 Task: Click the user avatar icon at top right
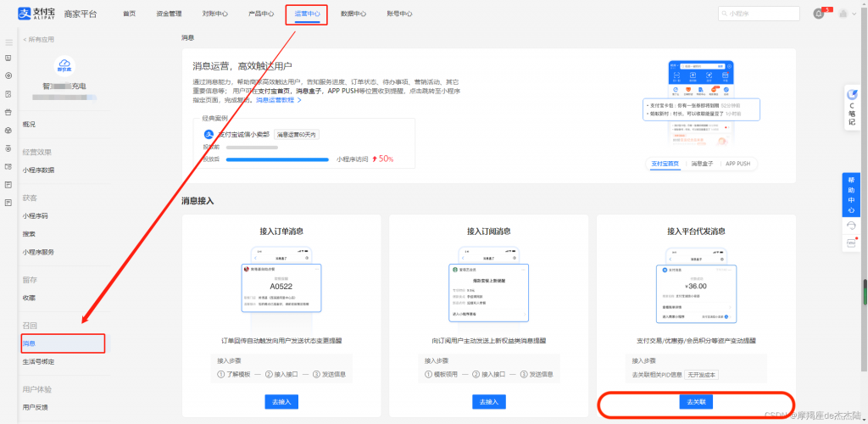843,14
